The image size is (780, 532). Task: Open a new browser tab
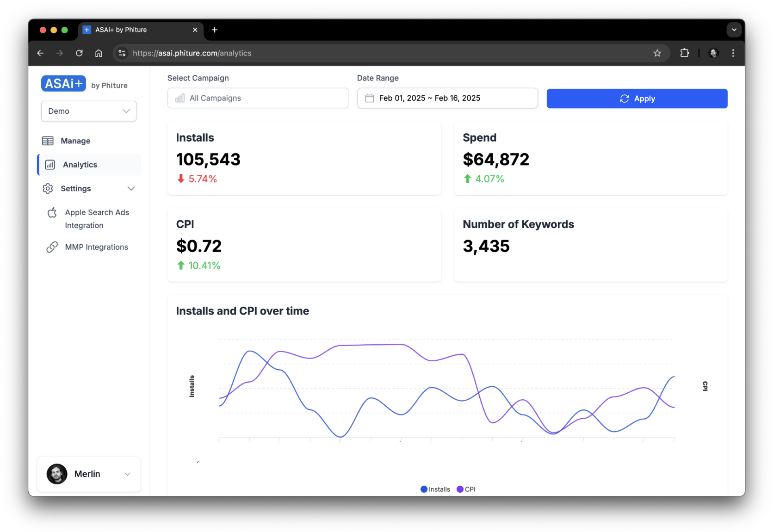[215, 30]
